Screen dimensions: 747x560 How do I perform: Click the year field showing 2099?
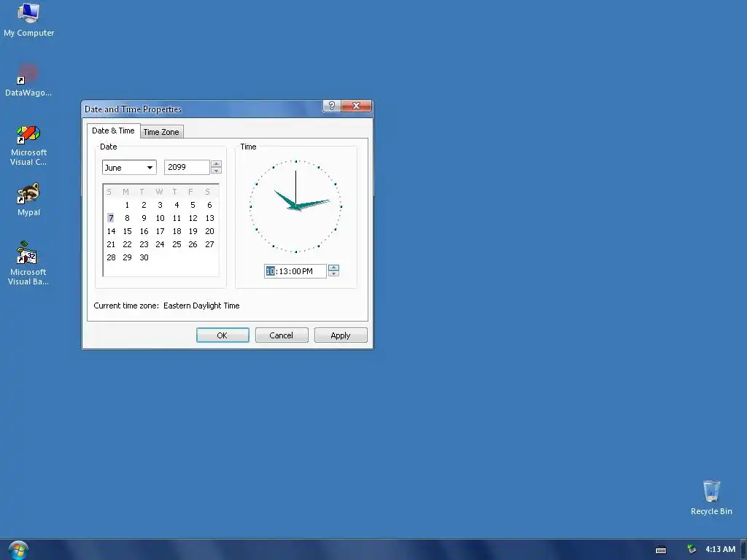pyautogui.click(x=187, y=167)
